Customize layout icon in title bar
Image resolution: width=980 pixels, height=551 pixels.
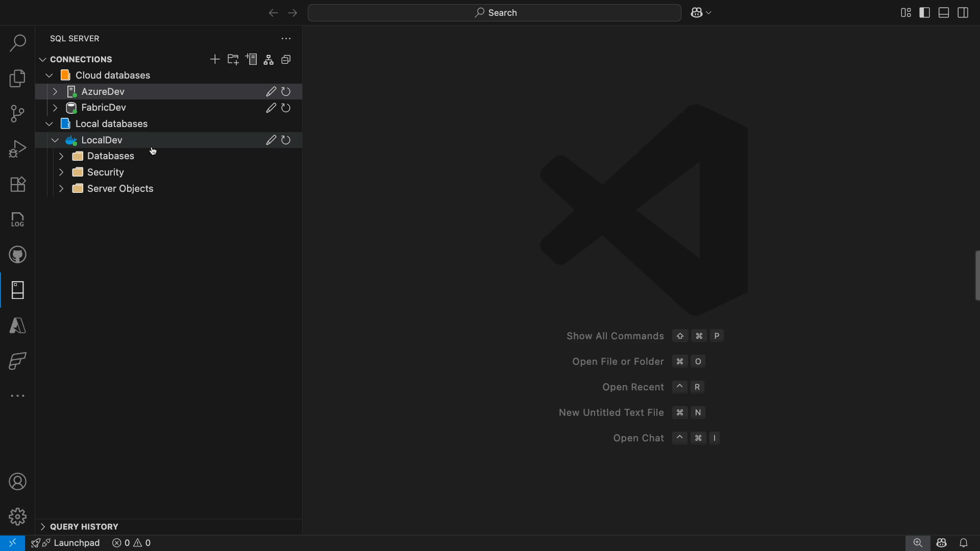(x=906, y=13)
